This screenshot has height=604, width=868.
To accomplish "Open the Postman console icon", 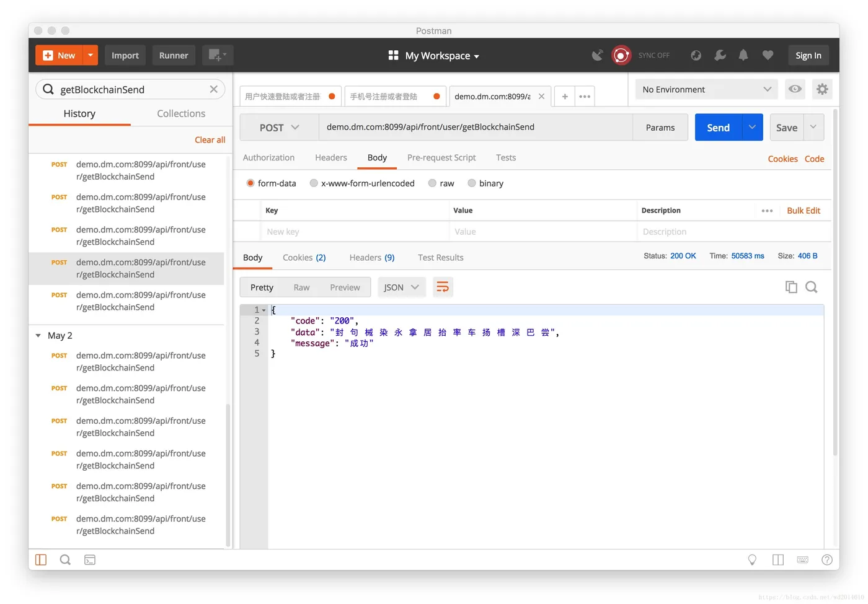I will click(90, 560).
